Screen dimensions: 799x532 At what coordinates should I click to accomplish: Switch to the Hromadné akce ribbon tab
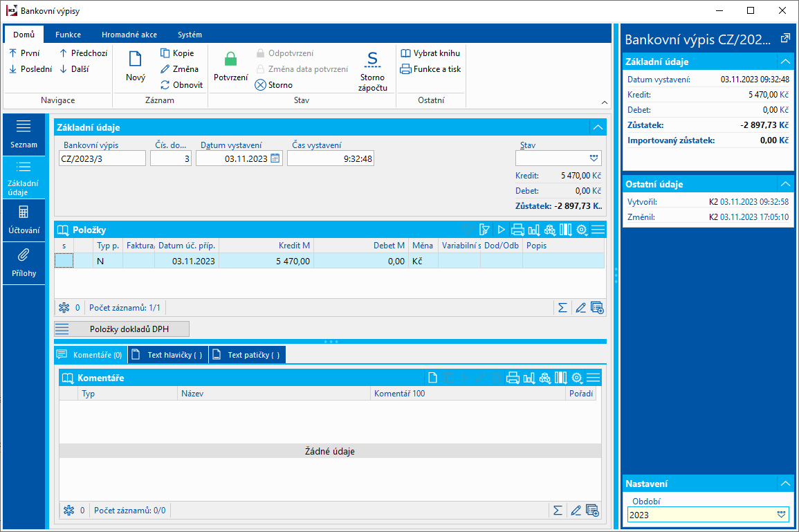(x=128, y=35)
